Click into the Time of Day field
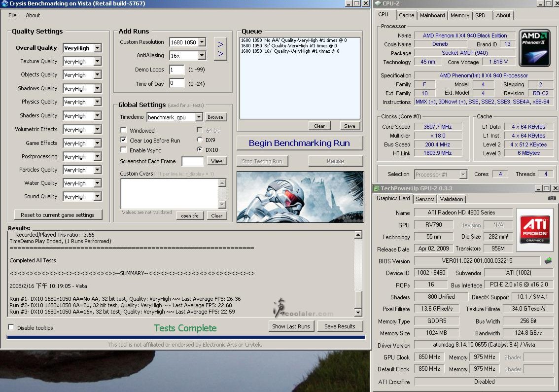The width and height of the screenshot is (559, 392). click(x=177, y=83)
